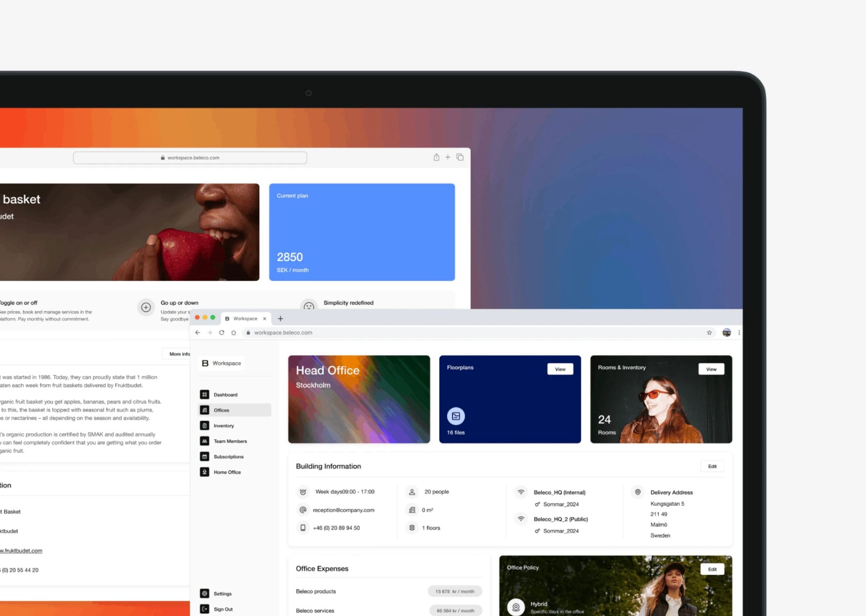Close the Workspace browser tab
The width and height of the screenshot is (866, 616).
265,319
